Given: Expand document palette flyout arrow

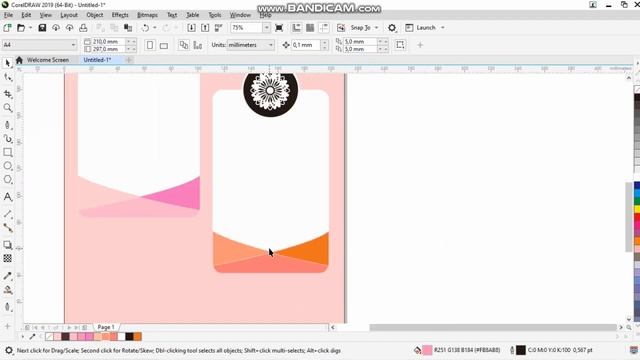Looking at the screenshot, I should coord(22,336).
